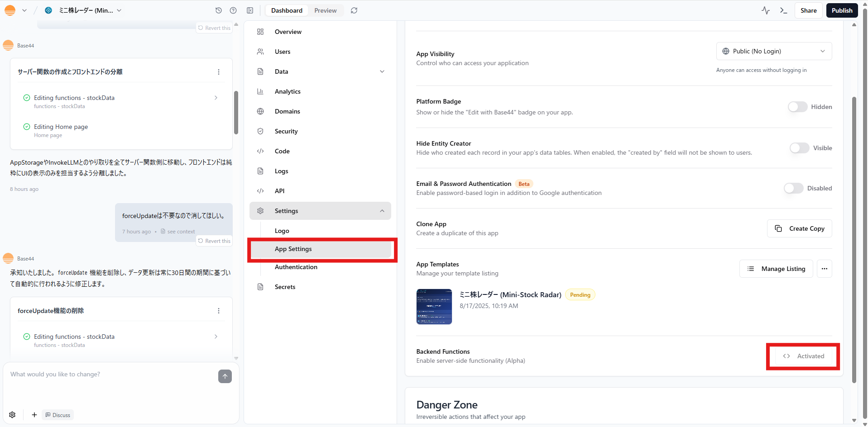Open the App Visibility dropdown
The width and height of the screenshot is (868, 427).
pyautogui.click(x=774, y=51)
